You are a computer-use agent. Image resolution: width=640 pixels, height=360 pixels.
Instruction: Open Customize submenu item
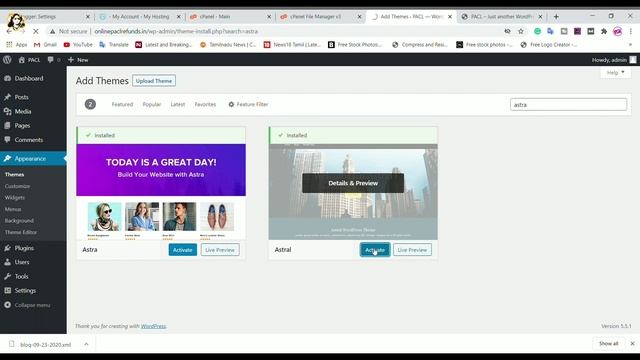pyautogui.click(x=18, y=186)
